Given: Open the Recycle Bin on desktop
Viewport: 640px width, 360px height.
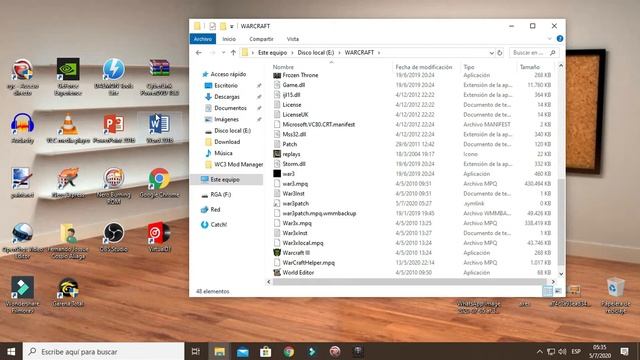Looking at the screenshot, I should (616, 296).
